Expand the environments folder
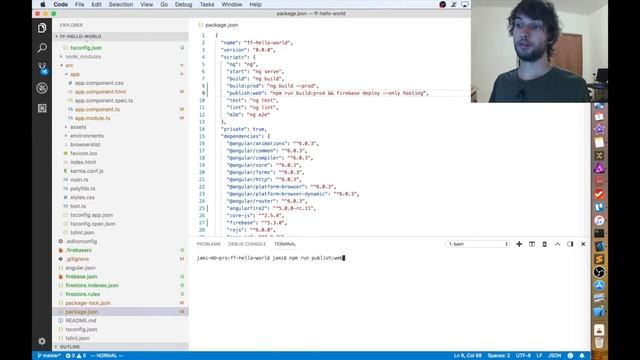Screen dimensions: 640x360 87,136
